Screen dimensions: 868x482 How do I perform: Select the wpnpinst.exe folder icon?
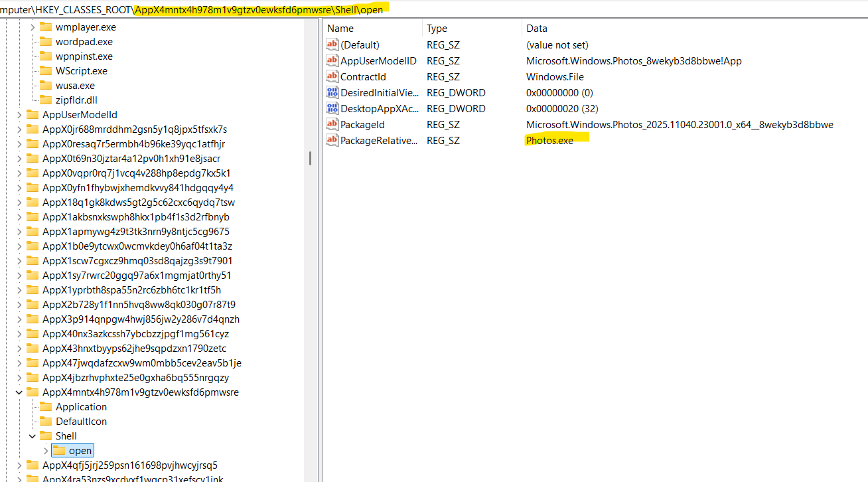coord(46,56)
